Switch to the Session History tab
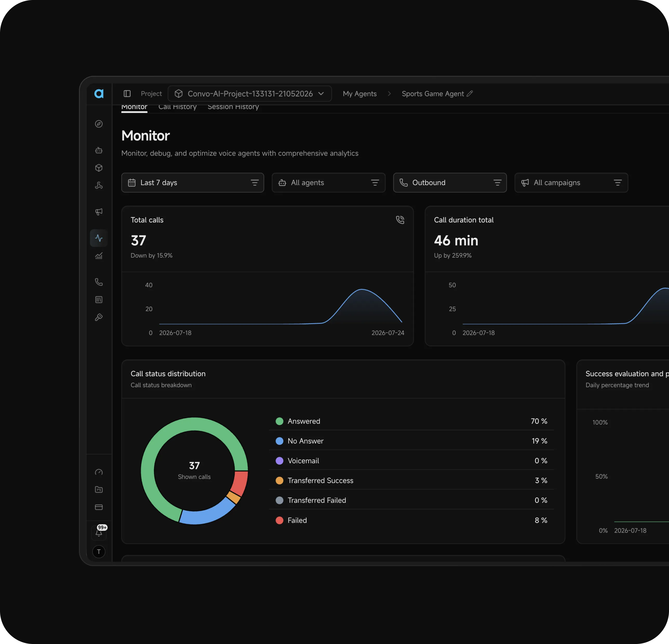The width and height of the screenshot is (669, 644). point(233,107)
